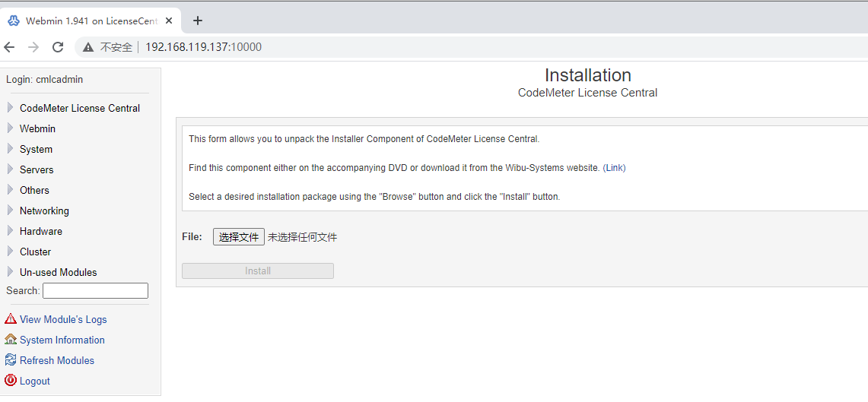Open CodeMeter License Central menu label

point(80,109)
